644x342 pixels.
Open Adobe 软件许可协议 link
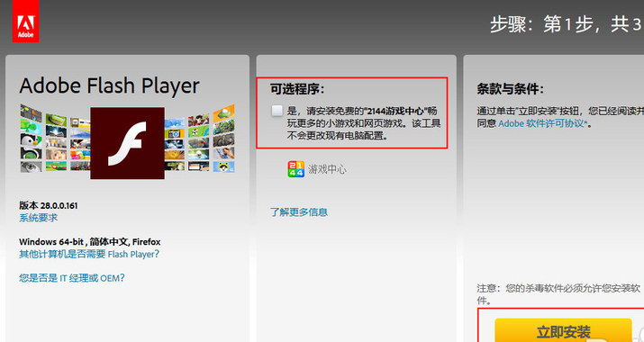[543, 123]
